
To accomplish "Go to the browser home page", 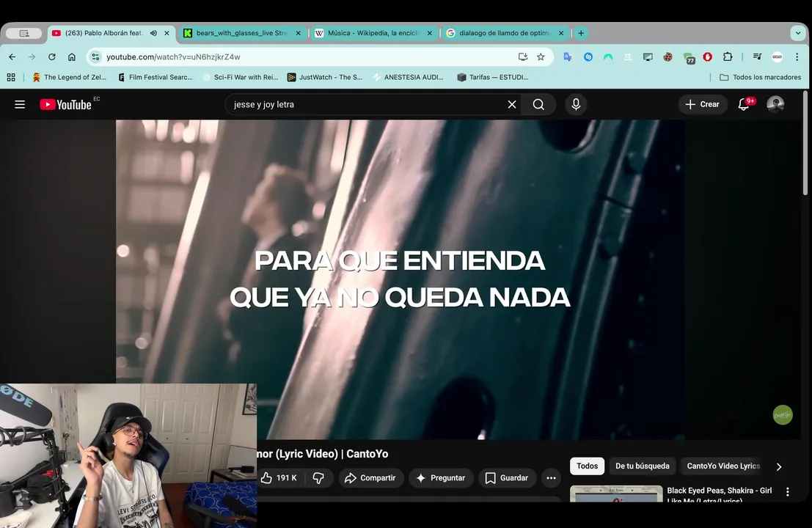I will (x=71, y=57).
